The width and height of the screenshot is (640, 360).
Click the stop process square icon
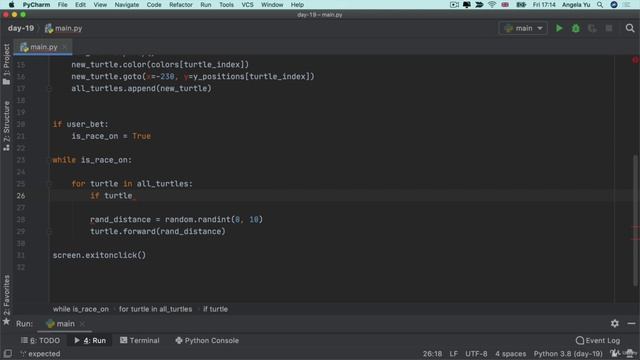(x=609, y=28)
